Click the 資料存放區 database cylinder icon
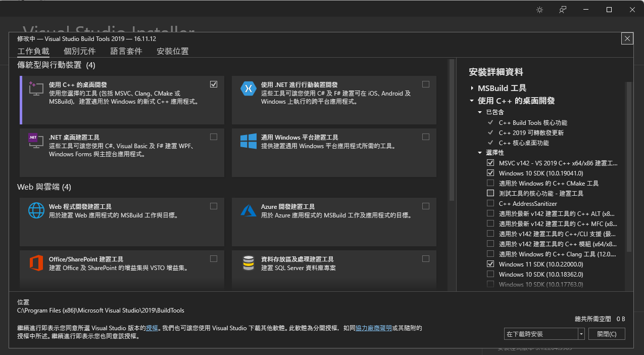The image size is (644, 355). [248, 263]
